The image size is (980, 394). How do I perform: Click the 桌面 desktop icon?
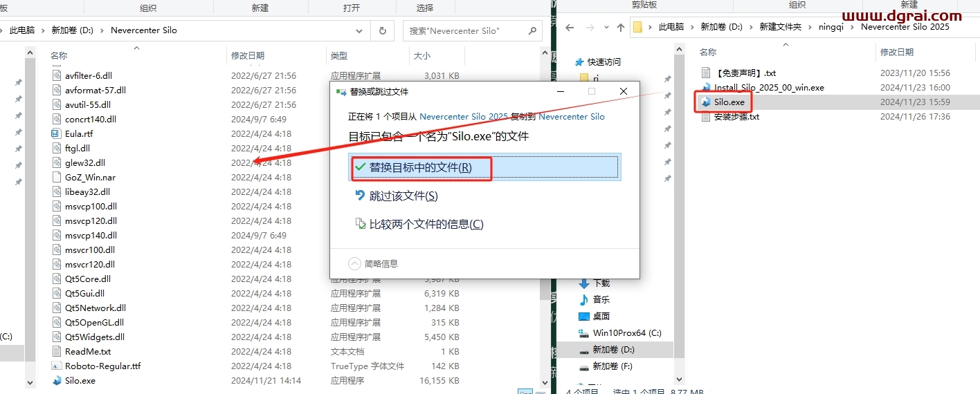point(583,316)
